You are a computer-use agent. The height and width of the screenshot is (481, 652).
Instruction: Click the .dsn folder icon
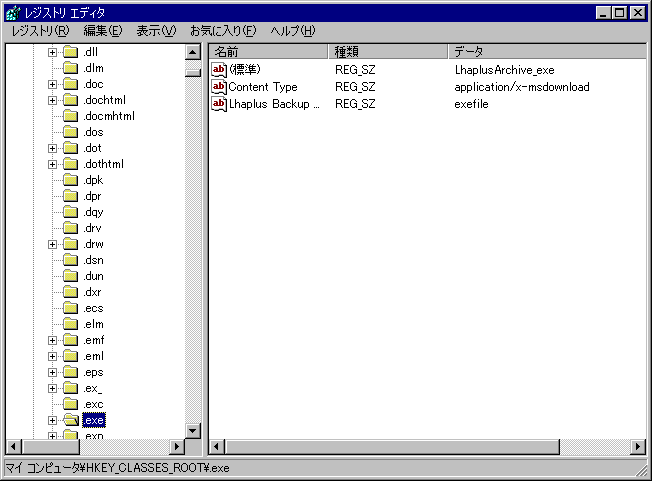coord(71,260)
